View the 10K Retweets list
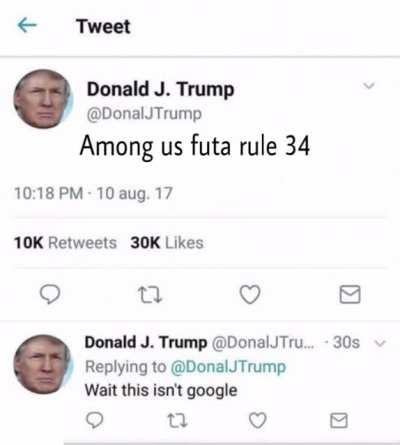 65,243
